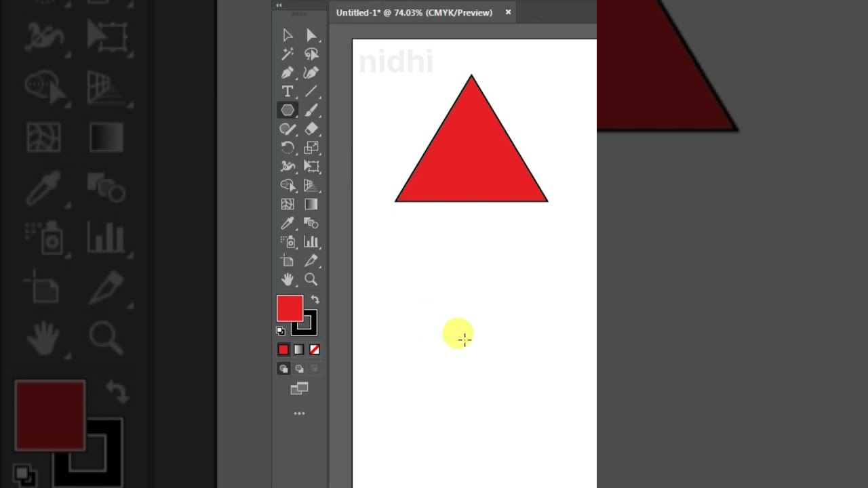Viewport: 868px width, 488px height.
Task: Choose the Shaper tool
Action: pos(288,129)
